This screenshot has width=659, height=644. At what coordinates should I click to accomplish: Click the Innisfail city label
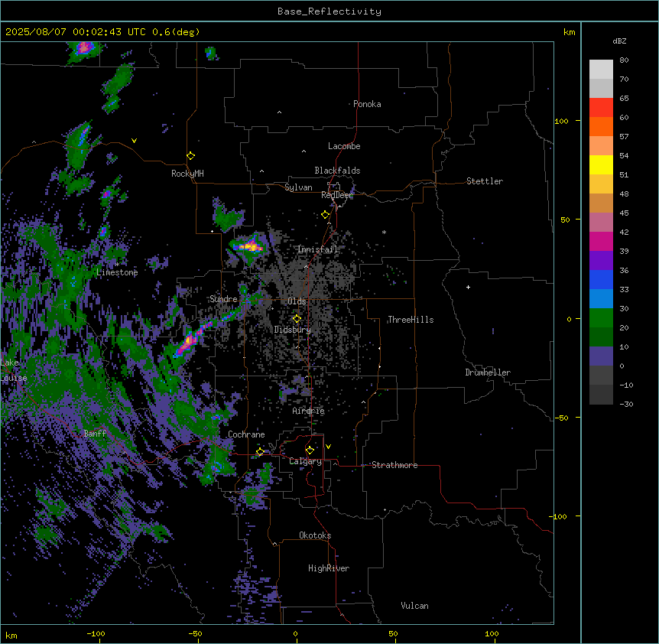click(318, 249)
